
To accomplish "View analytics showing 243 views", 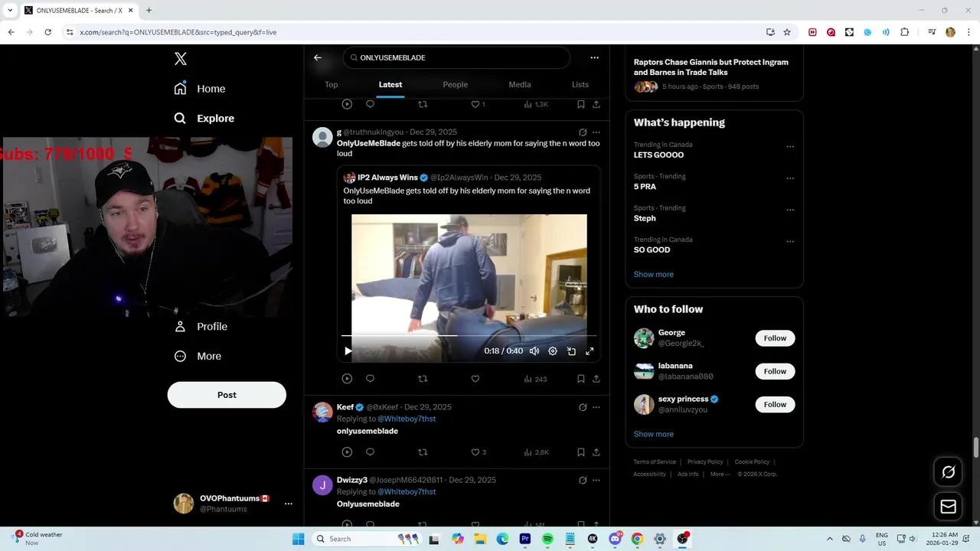I will click(535, 379).
